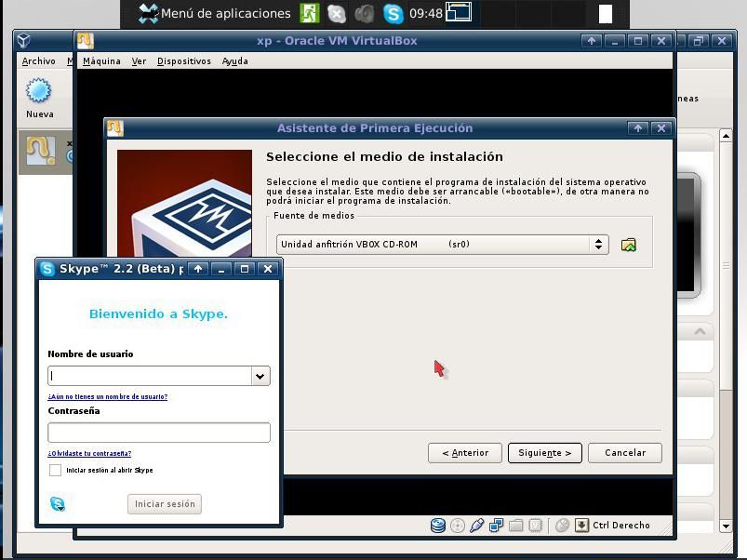The image size is (747, 560).
Task: Open the Máquina menu
Action: coord(101,61)
